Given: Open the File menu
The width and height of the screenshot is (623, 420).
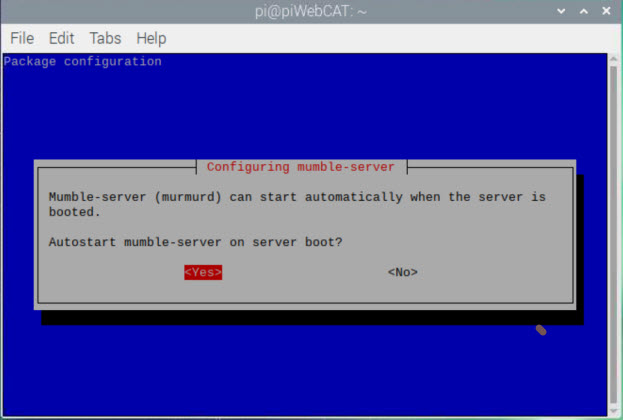Looking at the screenshot, I should click(x=22, y=39).
